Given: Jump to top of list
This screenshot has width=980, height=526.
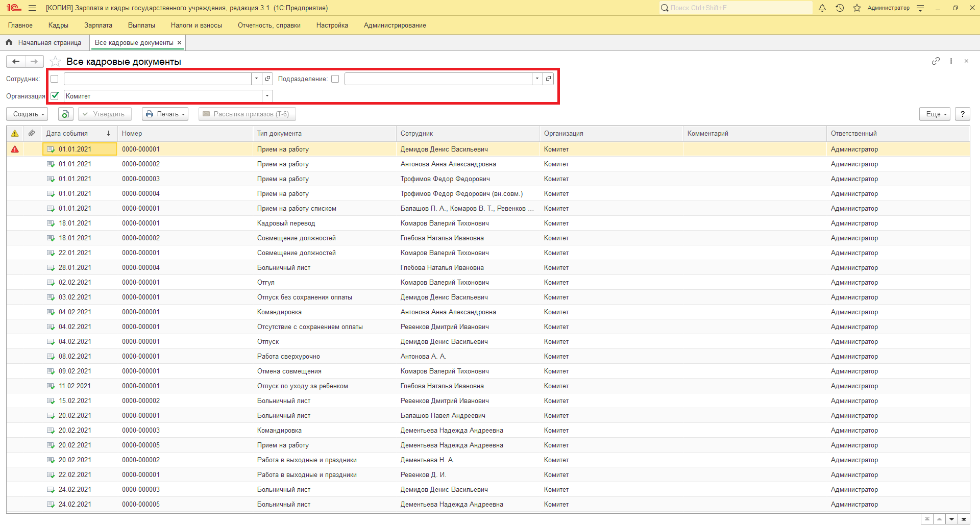Looking at the screenshot, I should (x=927, y=519).
